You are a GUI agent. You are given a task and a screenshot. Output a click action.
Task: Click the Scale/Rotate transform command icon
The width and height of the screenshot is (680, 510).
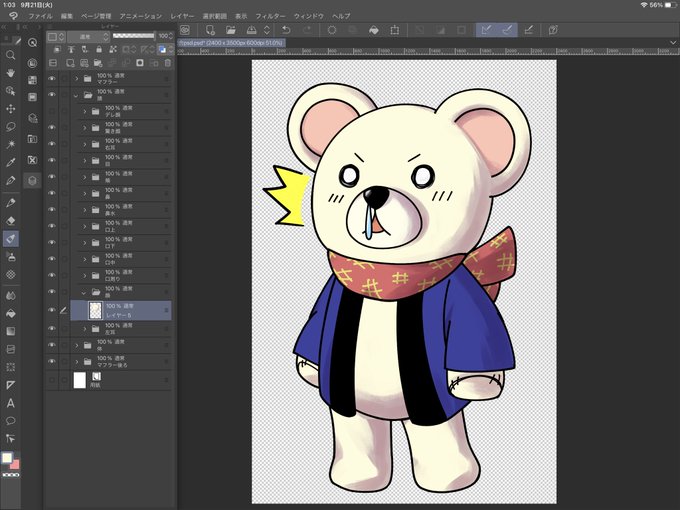pyautogui.click(x=395, y=30)
